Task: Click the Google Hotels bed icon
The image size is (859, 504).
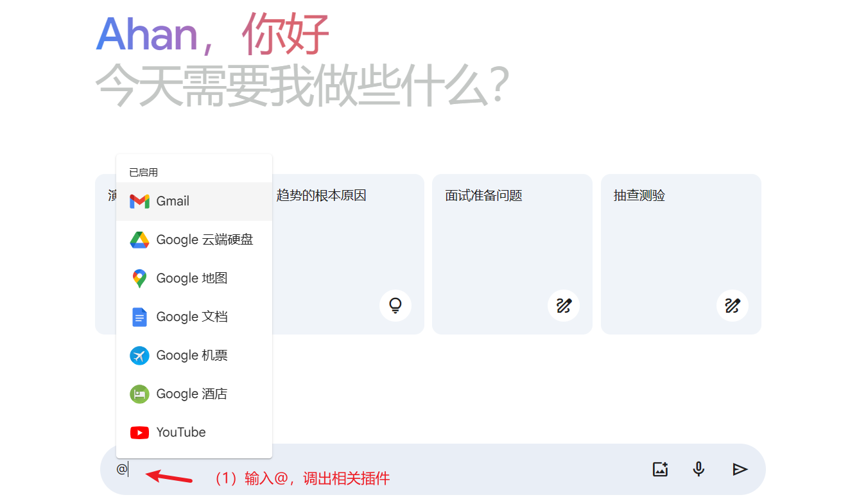Action: (x=139, y=394)
